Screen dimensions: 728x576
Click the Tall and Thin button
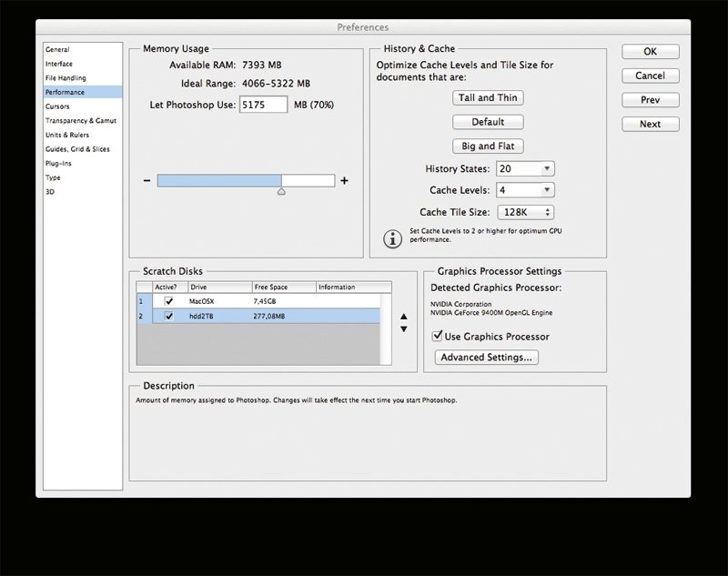point(488,97)
